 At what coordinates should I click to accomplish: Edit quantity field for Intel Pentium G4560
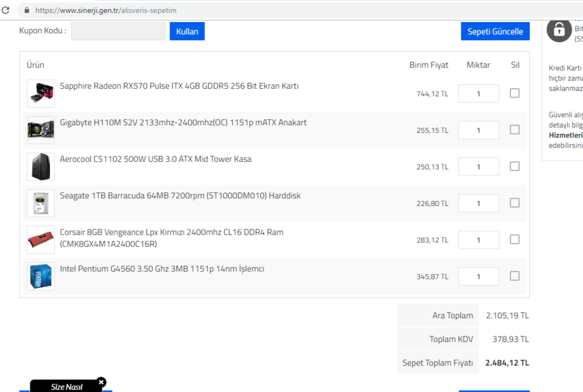pyautogui.click(x=479, y=276)
